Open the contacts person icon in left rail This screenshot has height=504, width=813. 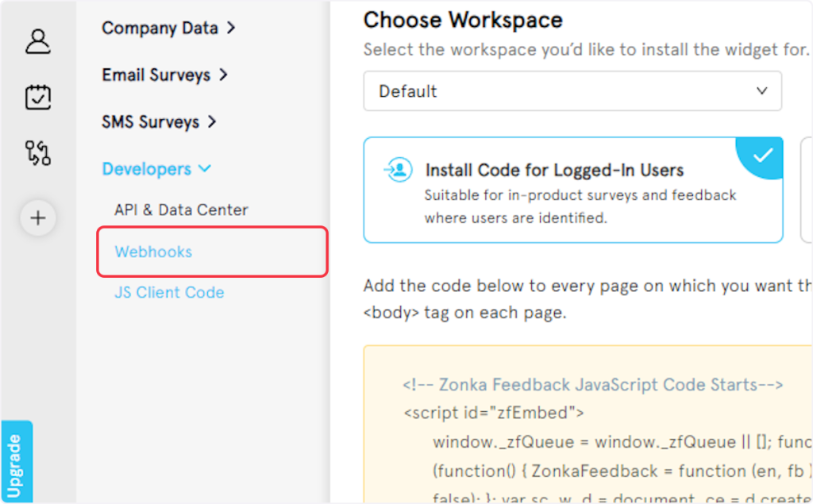(x=37, y=41)
